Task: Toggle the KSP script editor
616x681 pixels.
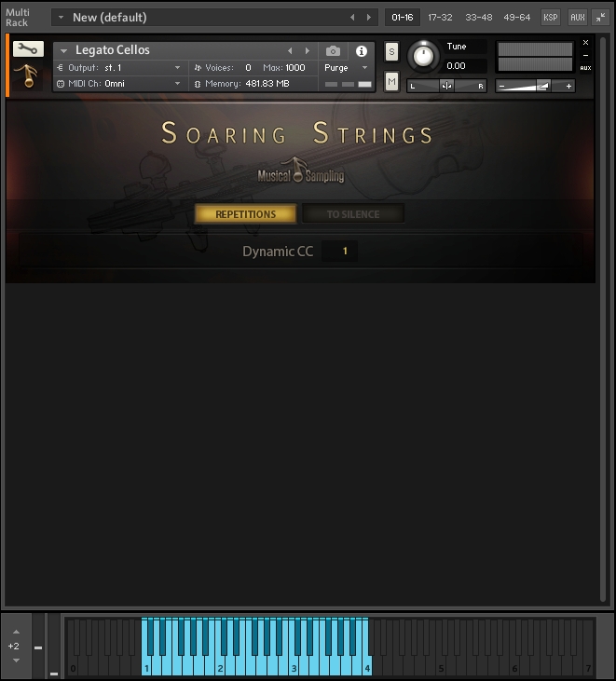Action: 551,18
